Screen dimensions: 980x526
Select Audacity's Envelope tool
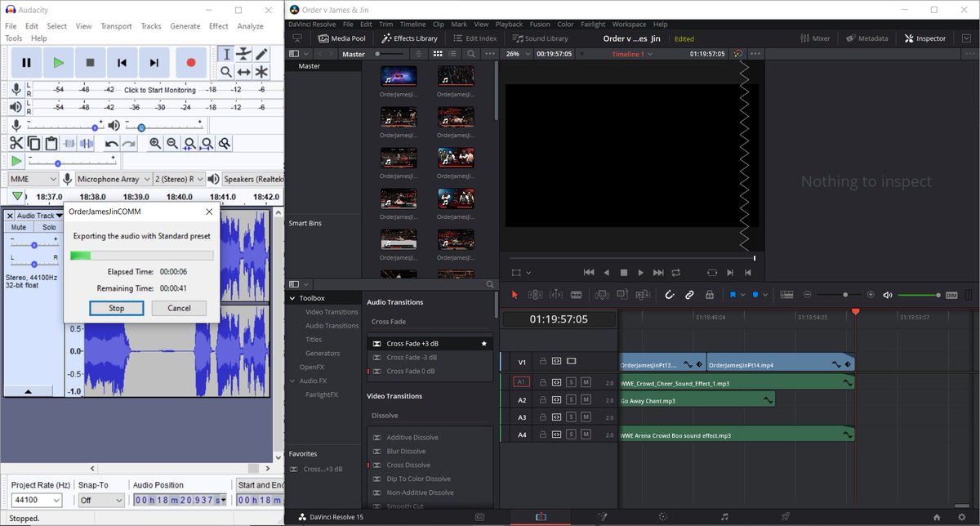point(244,54)
